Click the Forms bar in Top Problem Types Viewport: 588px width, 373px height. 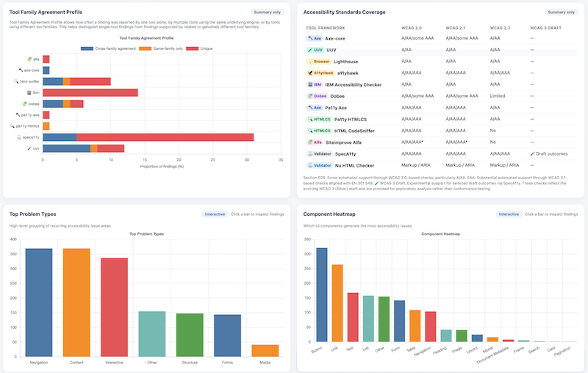coord(228,336)
